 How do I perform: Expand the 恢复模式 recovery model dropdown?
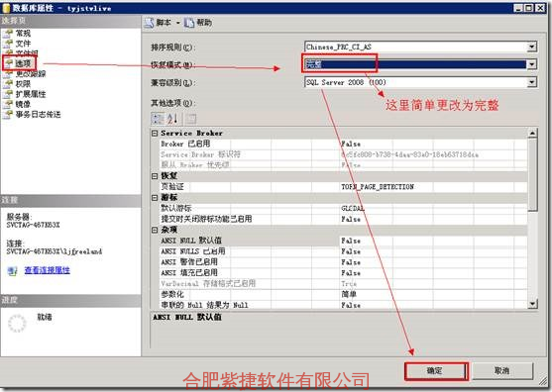pos(532,64)
